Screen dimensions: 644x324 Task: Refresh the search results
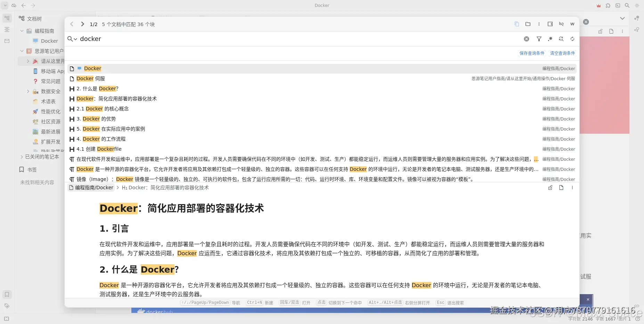pyautogui.click(x=572, y=39)
